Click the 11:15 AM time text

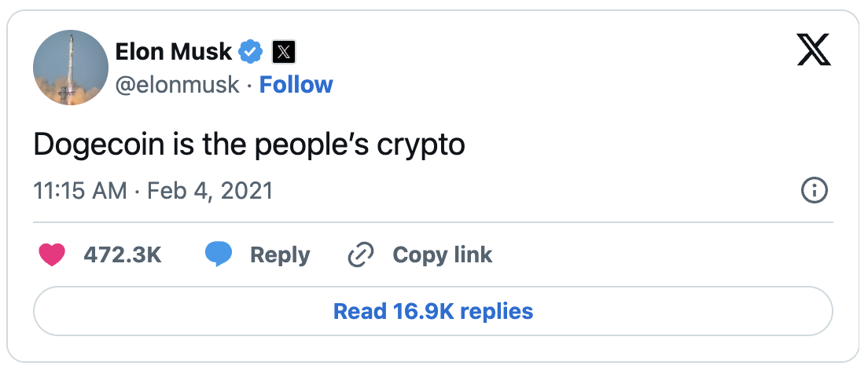point(81,191)
